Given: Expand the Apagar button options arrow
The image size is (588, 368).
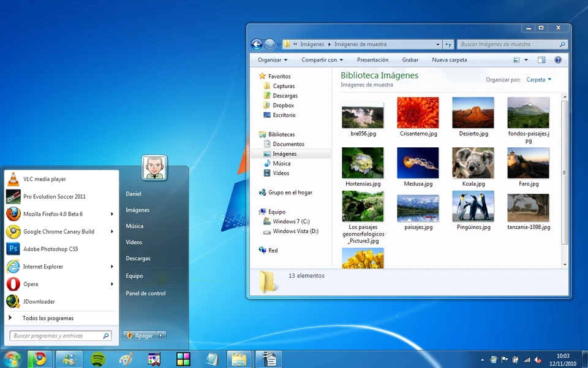Looking at the screenshot, I should coord(160,335).
